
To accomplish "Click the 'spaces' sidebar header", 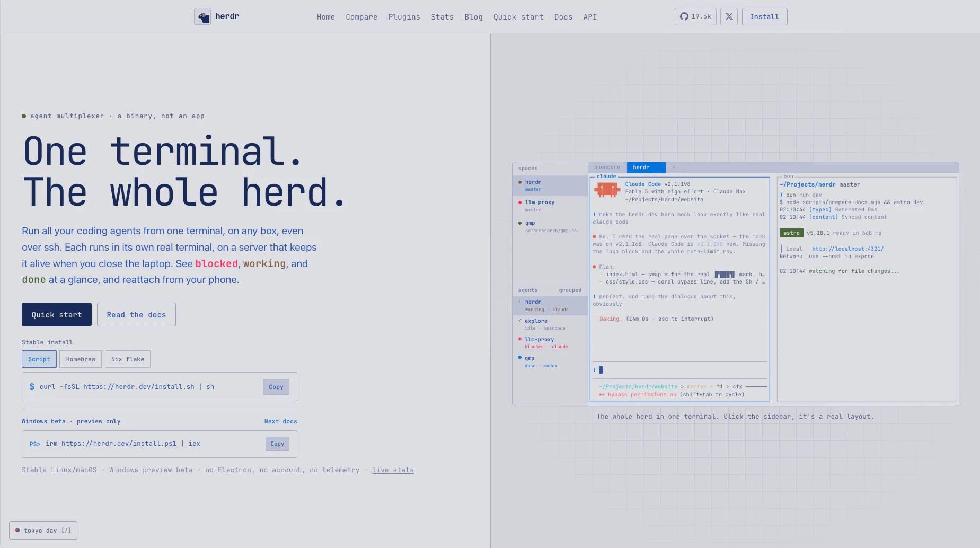I will tap(528, 169).
